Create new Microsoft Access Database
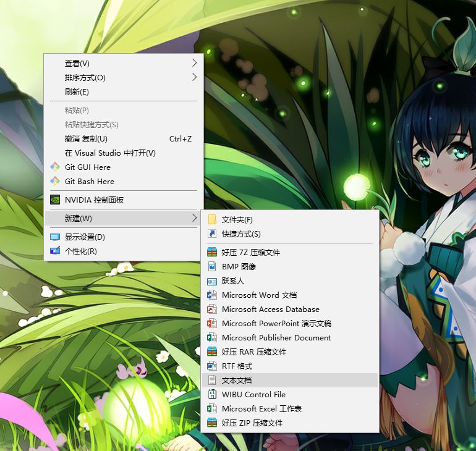 [290, 309]
